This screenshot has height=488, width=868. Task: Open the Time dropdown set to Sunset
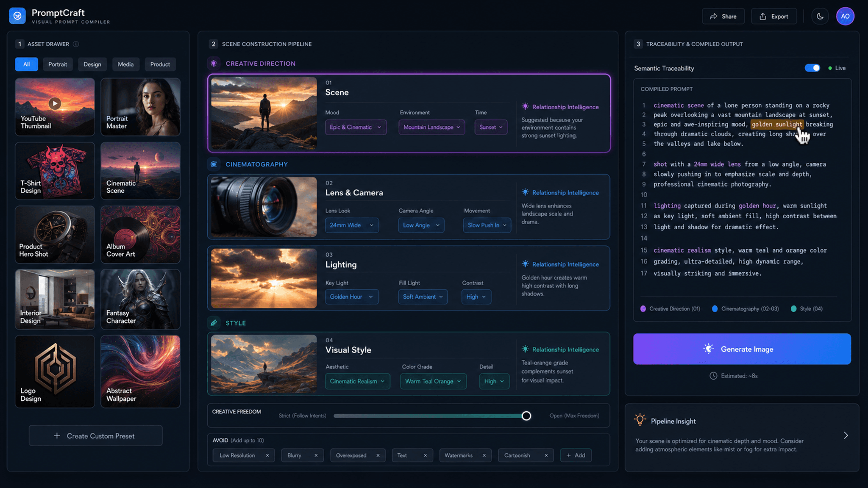[x=491, y=127]
